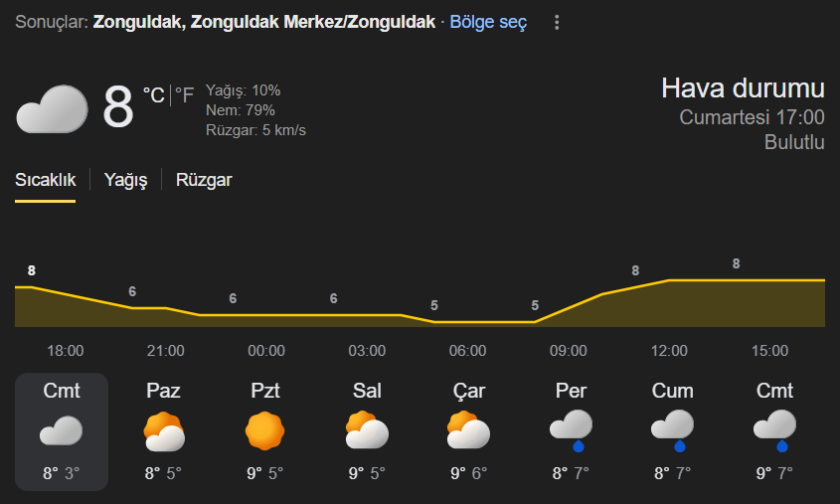Viewport: 840px width, 504px height.
Task: Click the 21:00 time label
Action: [165, 351]
